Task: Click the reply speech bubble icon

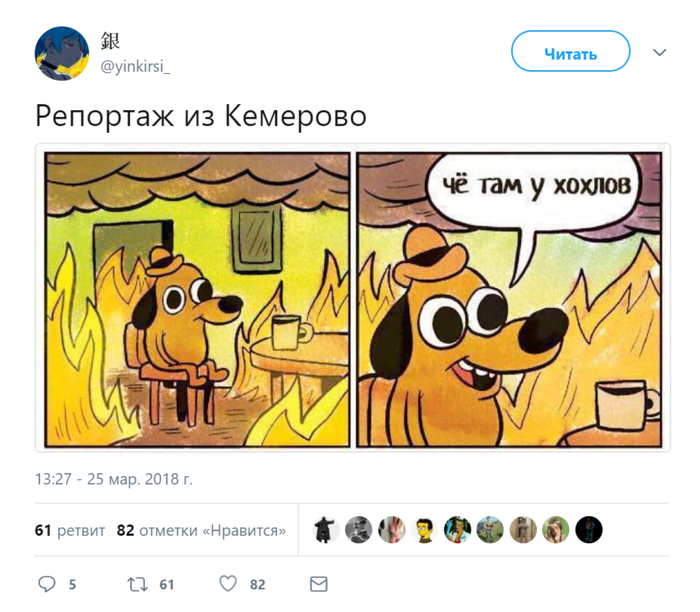Action: [x=47, y=584]
